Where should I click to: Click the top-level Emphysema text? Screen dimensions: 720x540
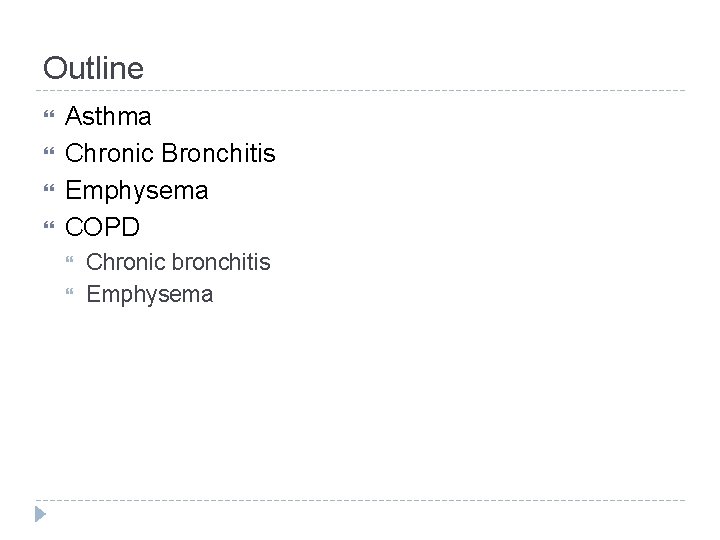tap(137, 190)
